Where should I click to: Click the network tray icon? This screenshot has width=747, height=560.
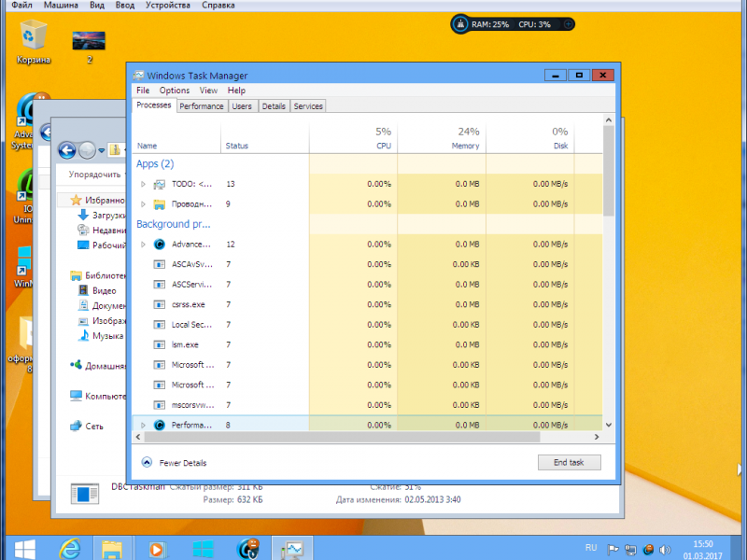point(631,550)
